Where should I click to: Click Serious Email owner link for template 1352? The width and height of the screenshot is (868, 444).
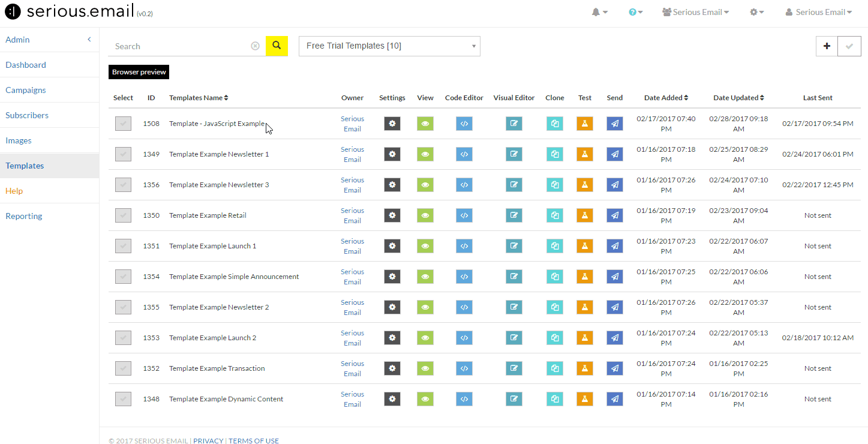click(352, 368)
